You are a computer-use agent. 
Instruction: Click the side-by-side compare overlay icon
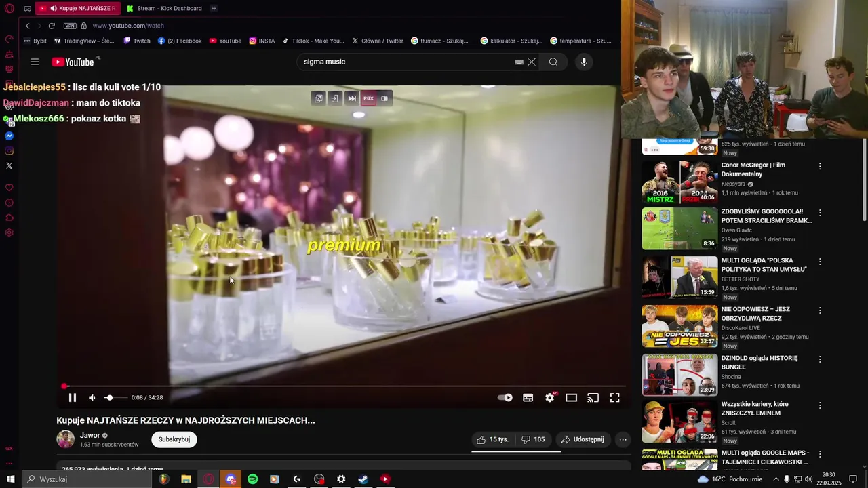384,98
